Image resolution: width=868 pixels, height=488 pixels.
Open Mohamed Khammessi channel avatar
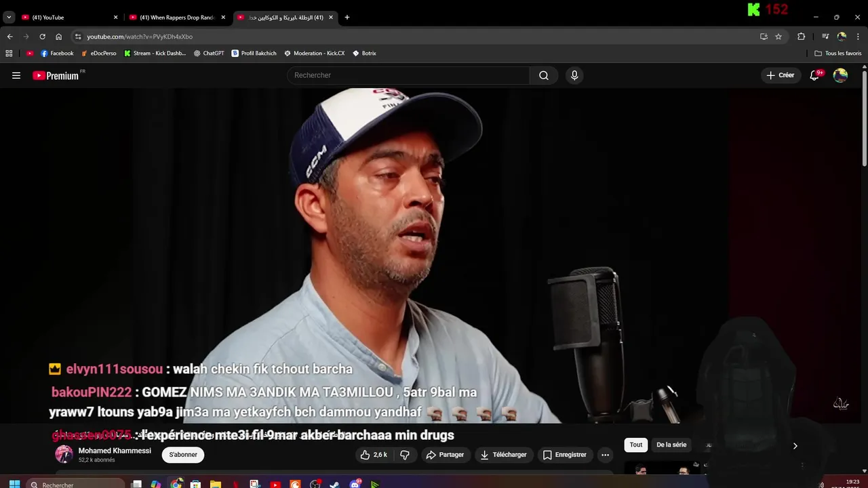tap(64, 454)
